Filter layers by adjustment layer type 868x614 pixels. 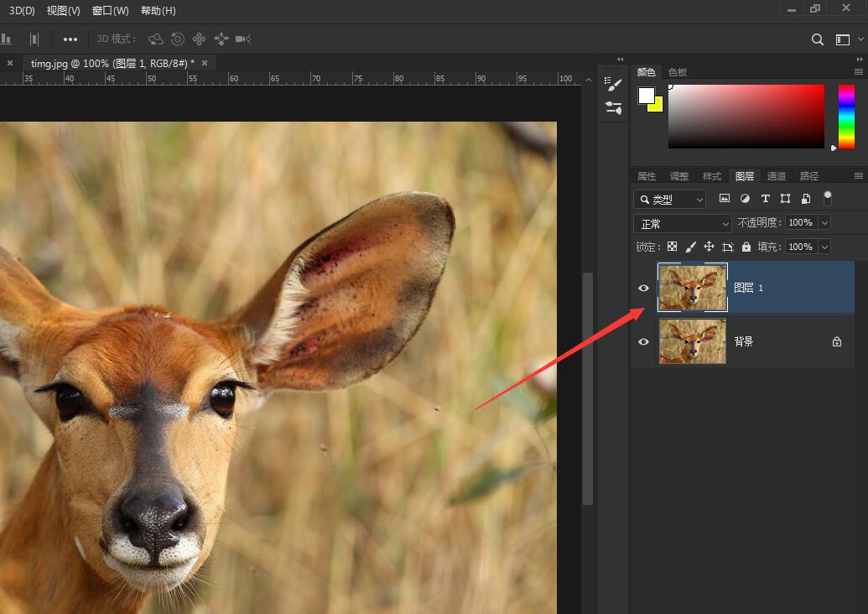[745, 199]
